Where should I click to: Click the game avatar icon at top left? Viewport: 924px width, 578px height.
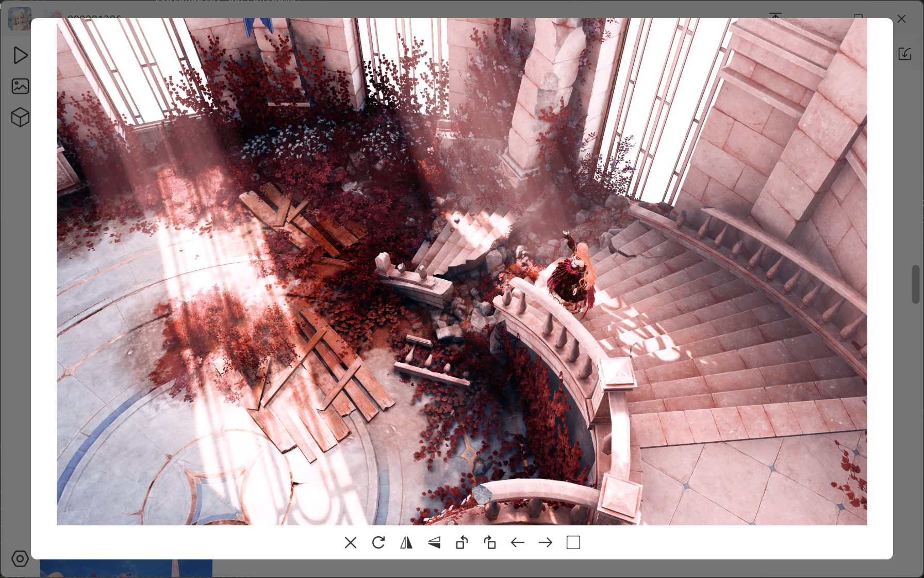[20, 19]
